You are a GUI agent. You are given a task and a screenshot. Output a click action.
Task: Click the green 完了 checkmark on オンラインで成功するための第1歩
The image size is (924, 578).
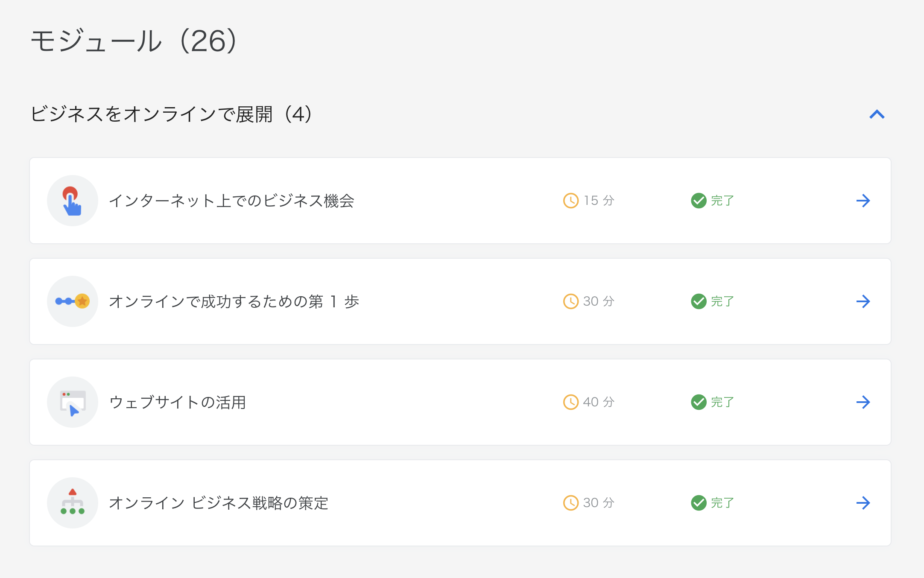[x=699, y=301]
